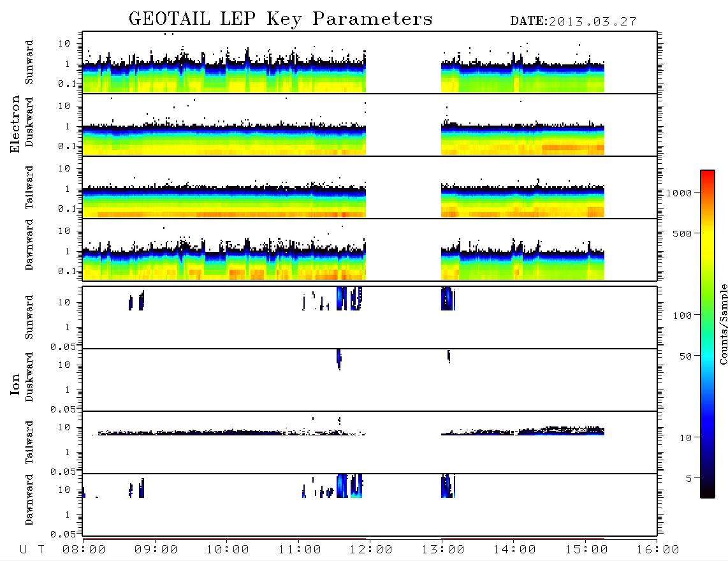Click the "1000" color scale value
The image size is (728, 561).
click(679, 193)
